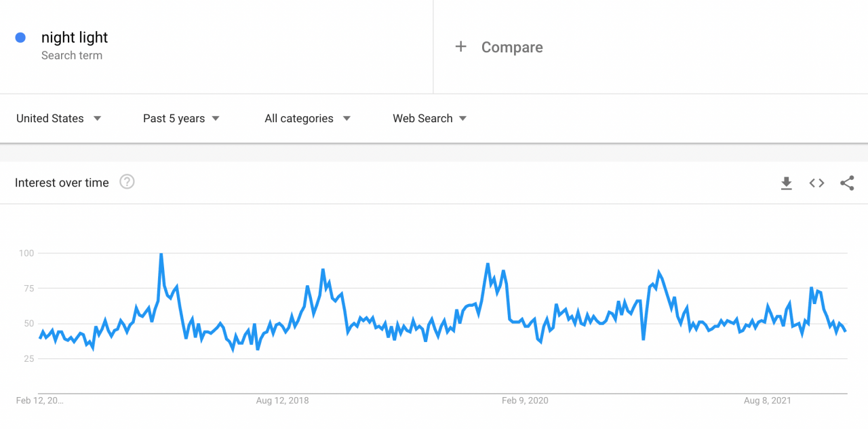Open the Web Search type selector
Image resolution: width=868 pixels, height=429 pixels.
pos(429,118)
